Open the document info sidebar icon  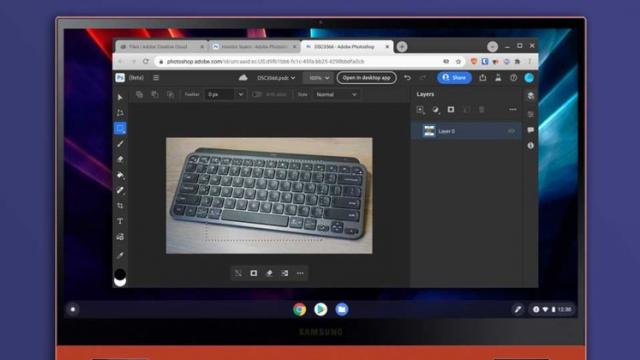pyautogui.click(x=531, y=145)
